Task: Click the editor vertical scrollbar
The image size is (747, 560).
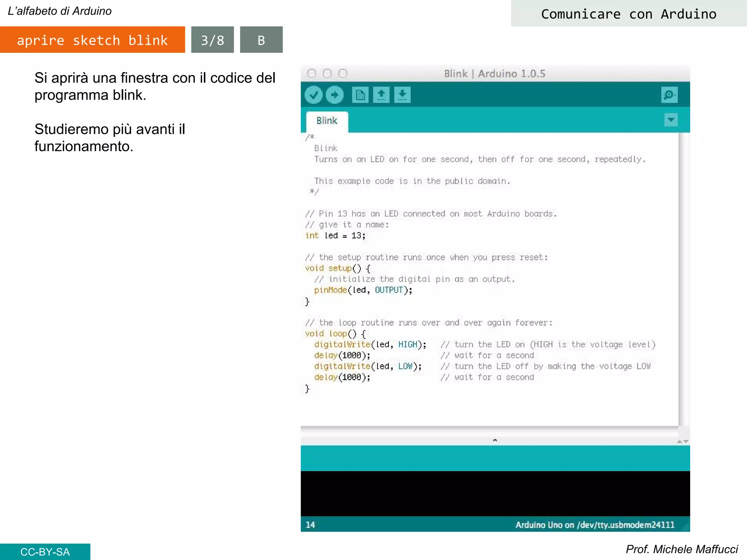Action: [684, 279]
